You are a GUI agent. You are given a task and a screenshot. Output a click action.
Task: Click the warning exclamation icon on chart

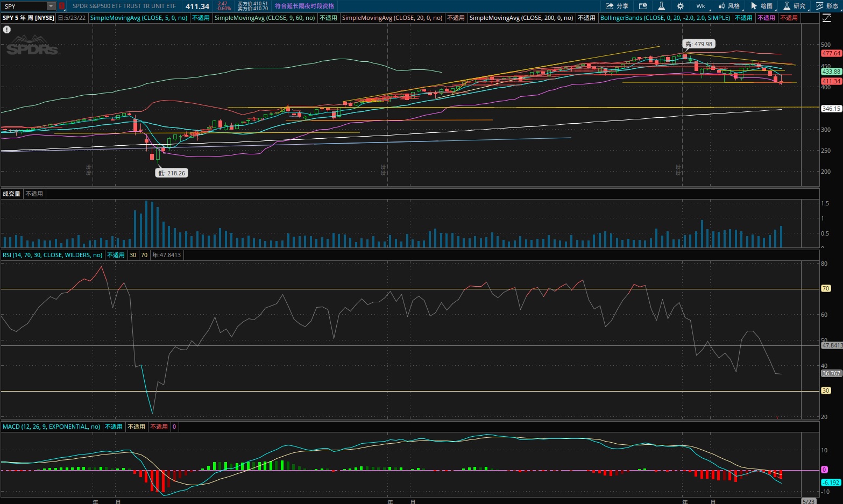7,30
